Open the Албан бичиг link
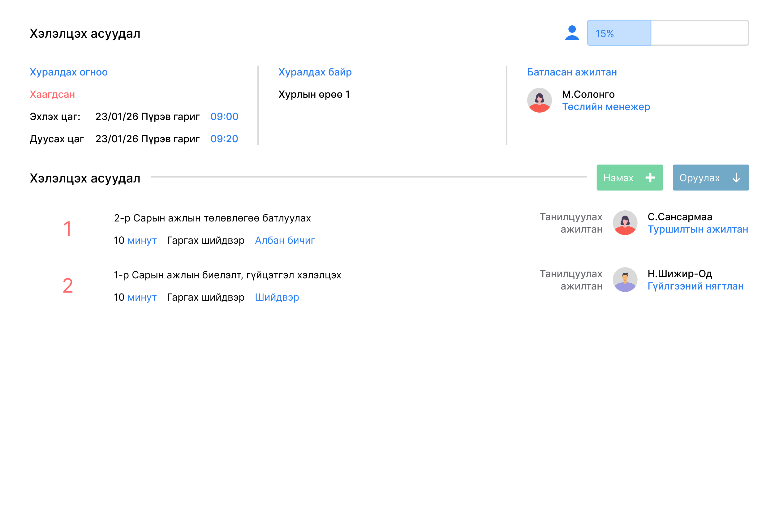The width and height of the screenshot is (779, 532). [285, 240]
